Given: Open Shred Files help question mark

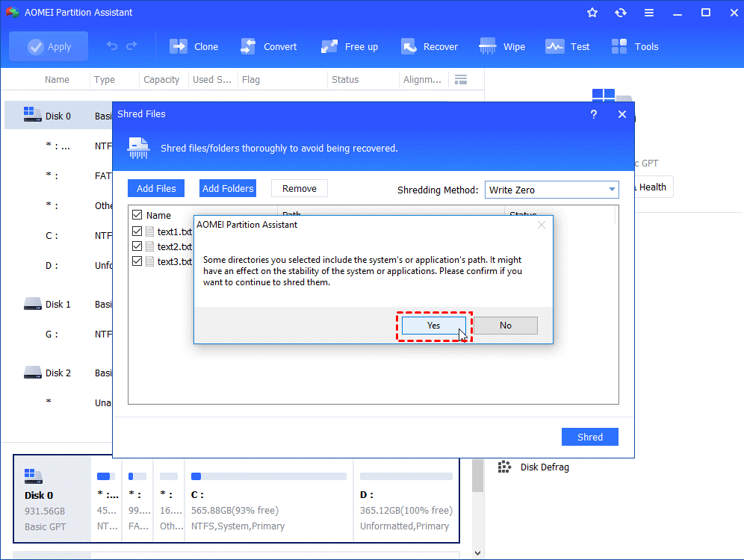Looking at the screenshot, I should pos(594,114).
